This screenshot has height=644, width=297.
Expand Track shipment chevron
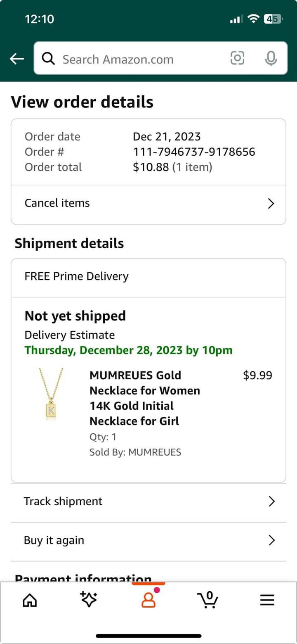coord(271,501)
